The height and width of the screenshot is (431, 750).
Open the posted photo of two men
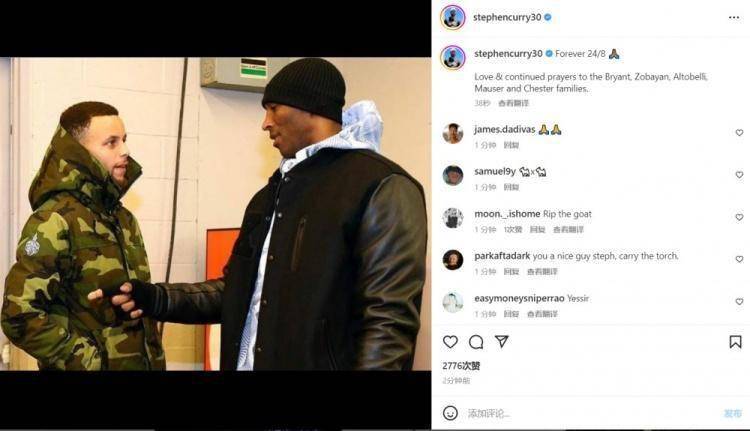pyautogui.click(x=215, y=214)
